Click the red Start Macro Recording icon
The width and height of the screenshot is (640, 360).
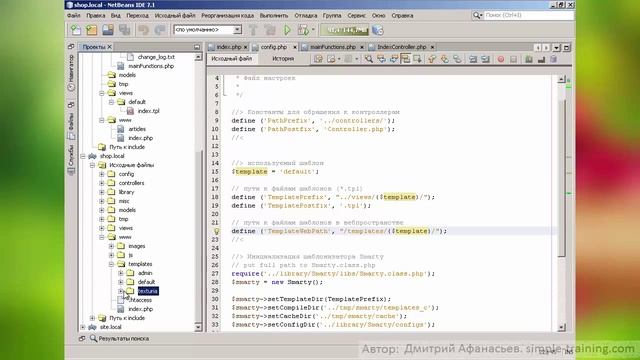501,59
